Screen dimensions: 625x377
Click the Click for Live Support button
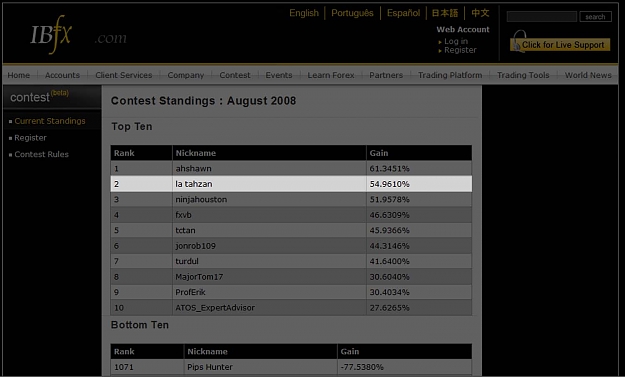point(560,45)
